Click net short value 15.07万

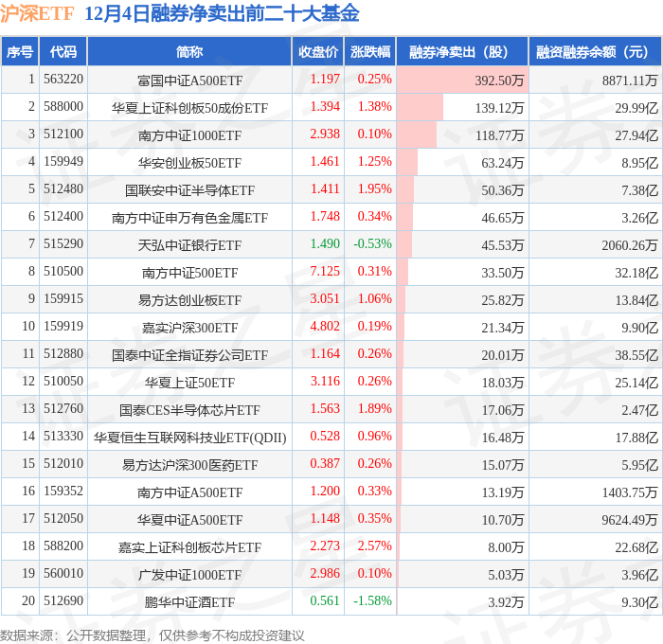tap(503, 465)
